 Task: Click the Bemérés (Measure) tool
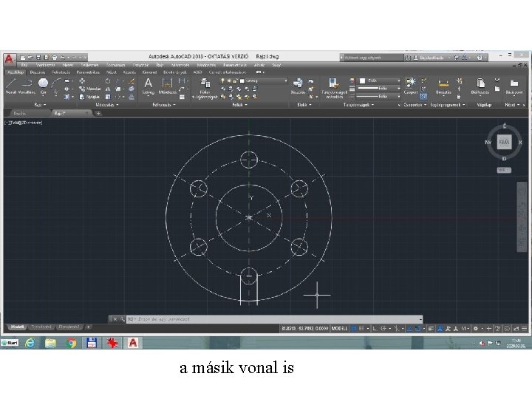443,86
